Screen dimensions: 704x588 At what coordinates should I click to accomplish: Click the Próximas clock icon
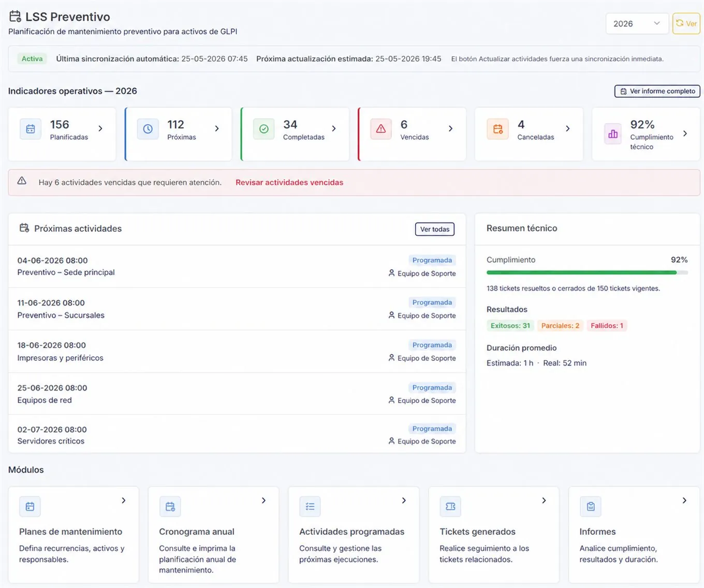point(148,129)
